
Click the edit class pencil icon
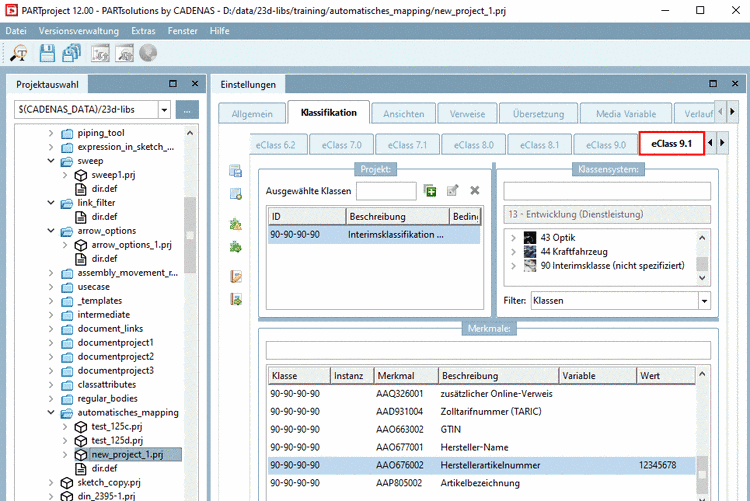click(x=453, y=190)
